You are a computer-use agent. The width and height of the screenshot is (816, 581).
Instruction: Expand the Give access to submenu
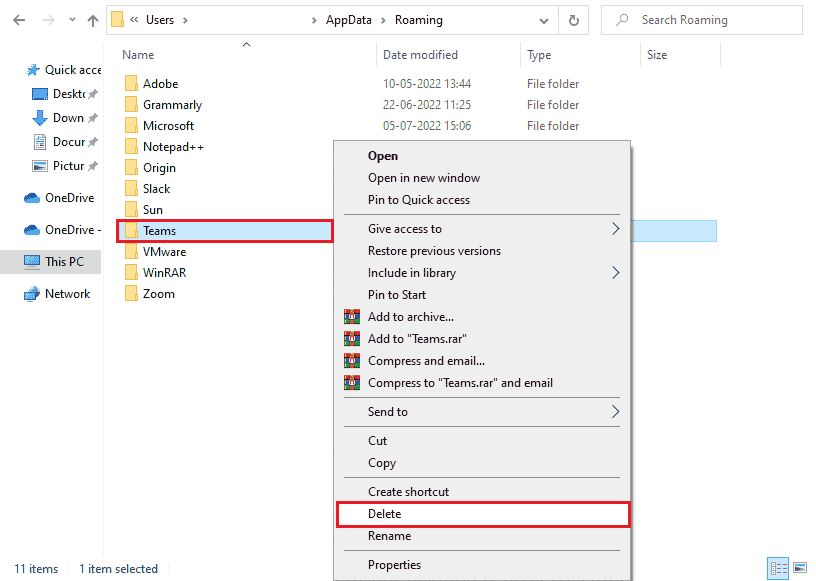(x=482, y=229)
